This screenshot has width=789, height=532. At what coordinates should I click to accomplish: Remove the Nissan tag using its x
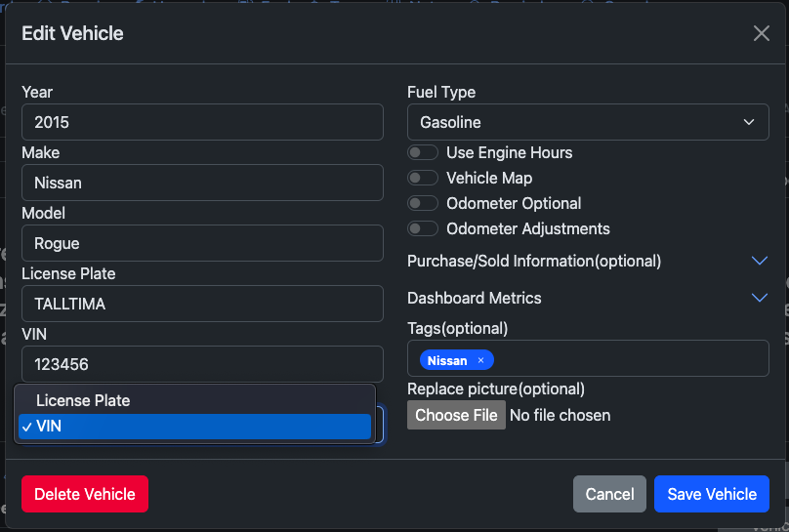pos(480,360)
